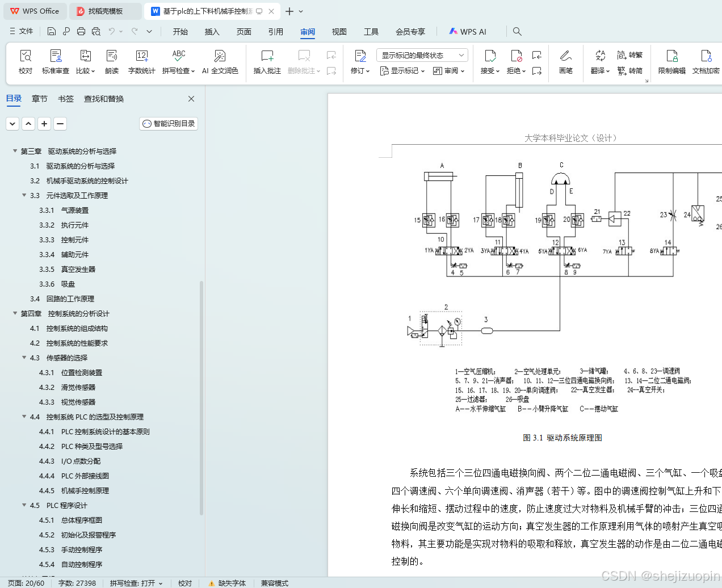Open 标准审查 standard review tool

tap(56, 61)
